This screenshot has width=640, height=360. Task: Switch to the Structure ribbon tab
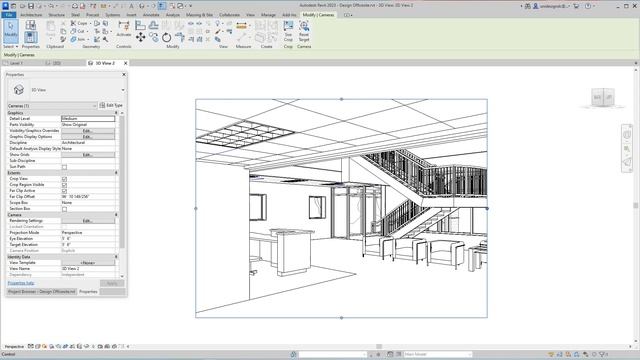56,15
